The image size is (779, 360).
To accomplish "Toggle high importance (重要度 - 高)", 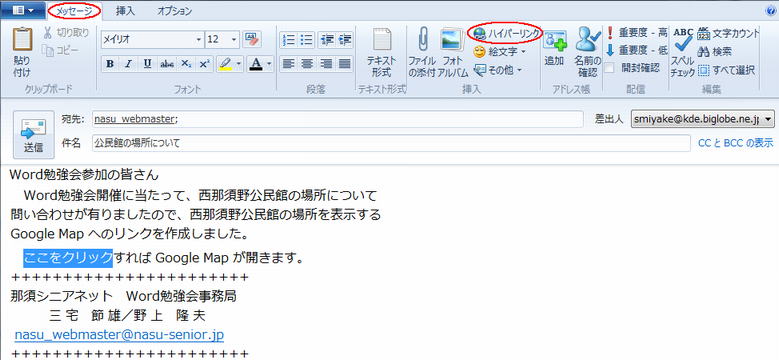I will tap(636, 33).
